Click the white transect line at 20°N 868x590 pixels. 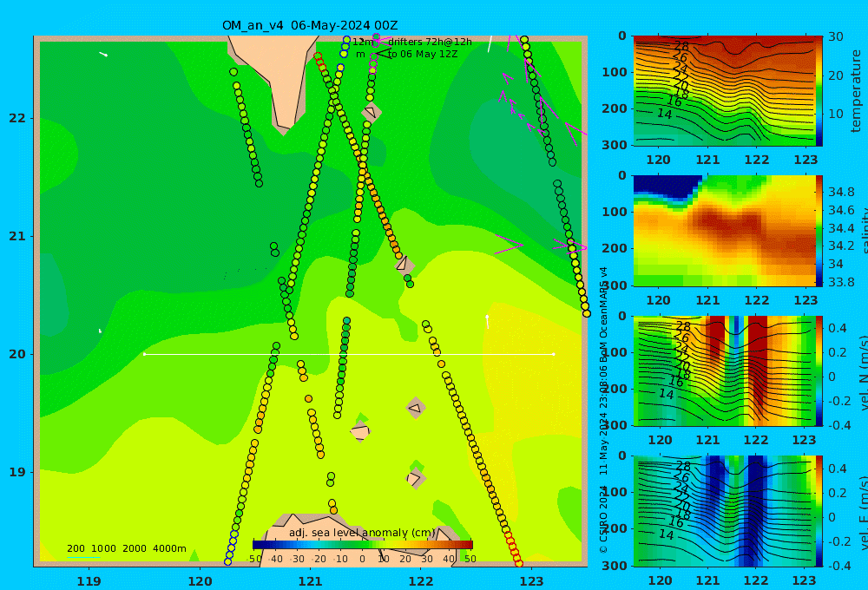tap(349, 354)
